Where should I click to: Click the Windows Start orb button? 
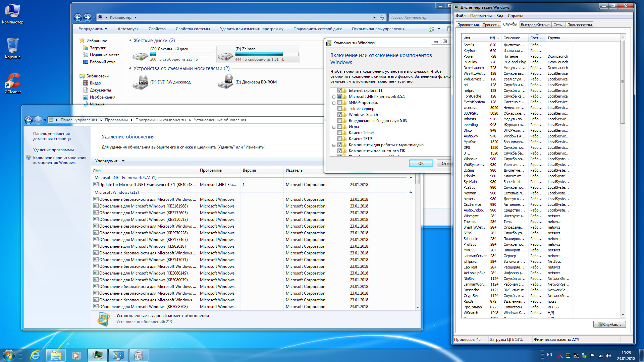click(9, 355)
